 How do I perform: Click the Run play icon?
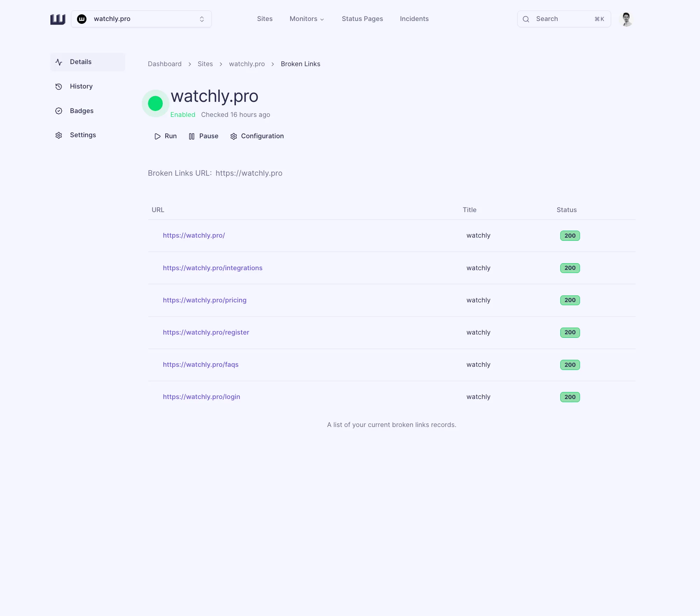coord(157,136)
